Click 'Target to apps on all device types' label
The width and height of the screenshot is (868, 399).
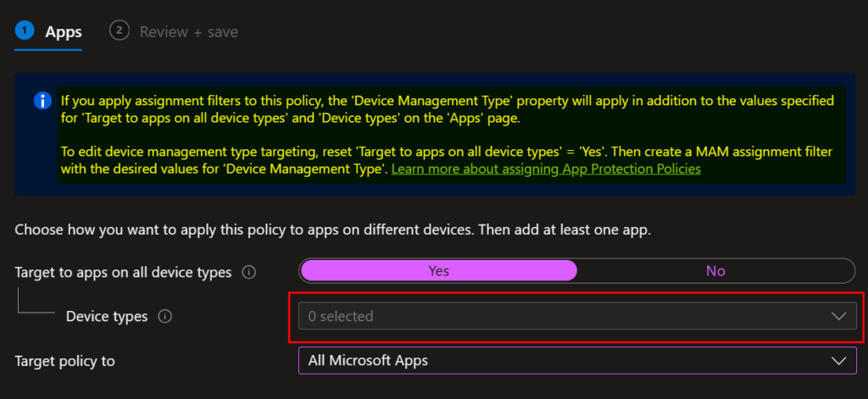point(123,273)
